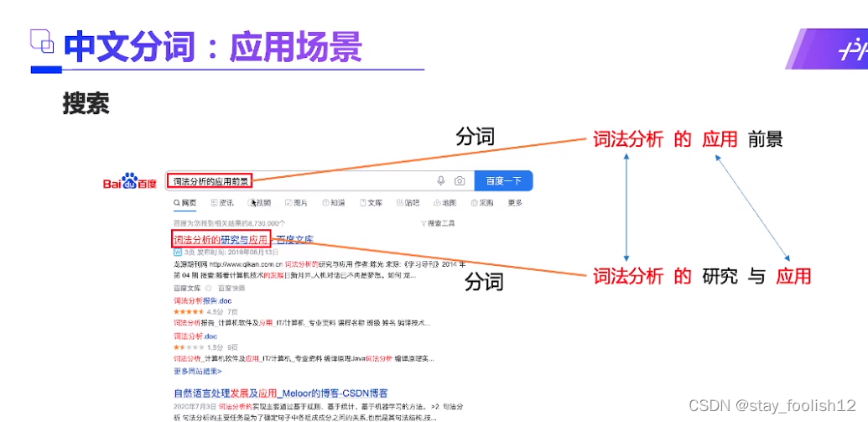The image size is (868, 422).
Task: Click the 更多 tab
Action: point(515,203)
